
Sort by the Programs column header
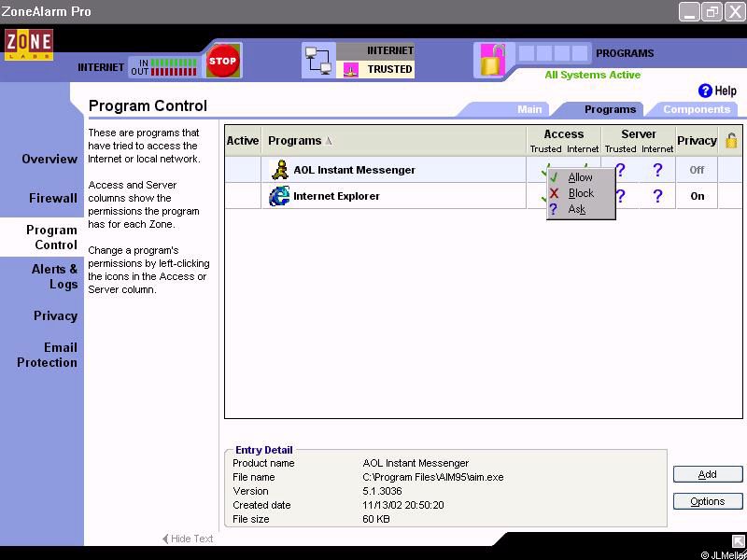pos(394,141)
